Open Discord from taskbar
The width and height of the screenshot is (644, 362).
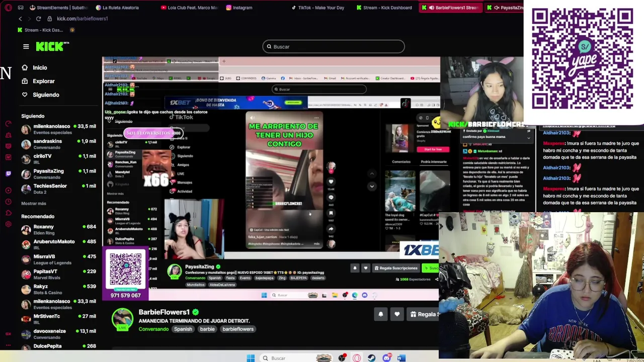coord(386,358)
